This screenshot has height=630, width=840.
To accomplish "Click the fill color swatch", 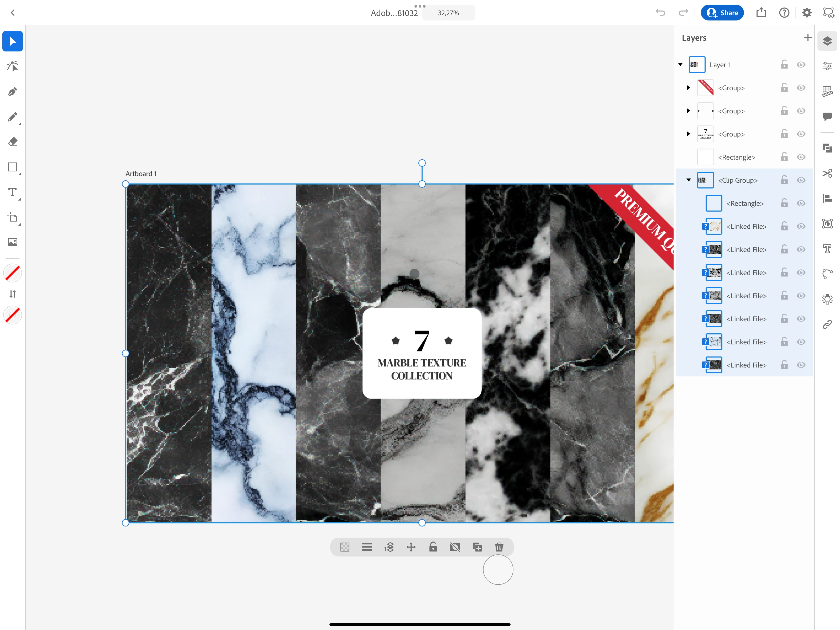I will click(x=13, y=273).
